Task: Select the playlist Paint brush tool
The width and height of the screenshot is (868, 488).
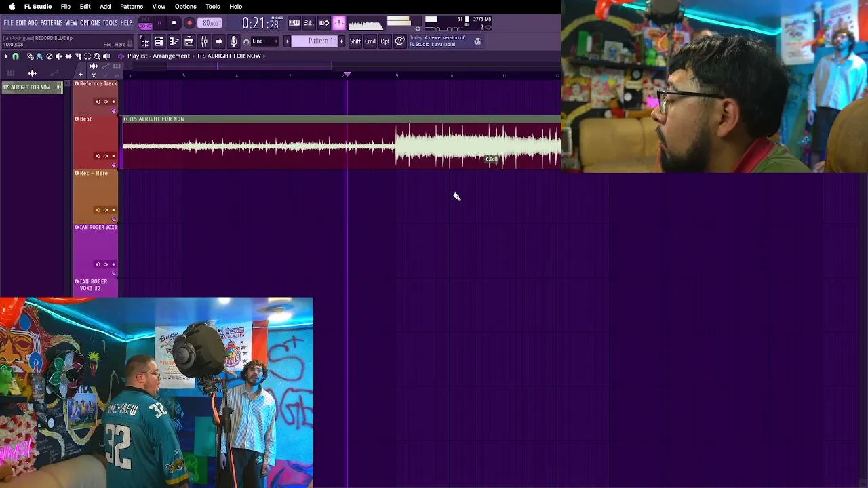Action: [40, 56]
